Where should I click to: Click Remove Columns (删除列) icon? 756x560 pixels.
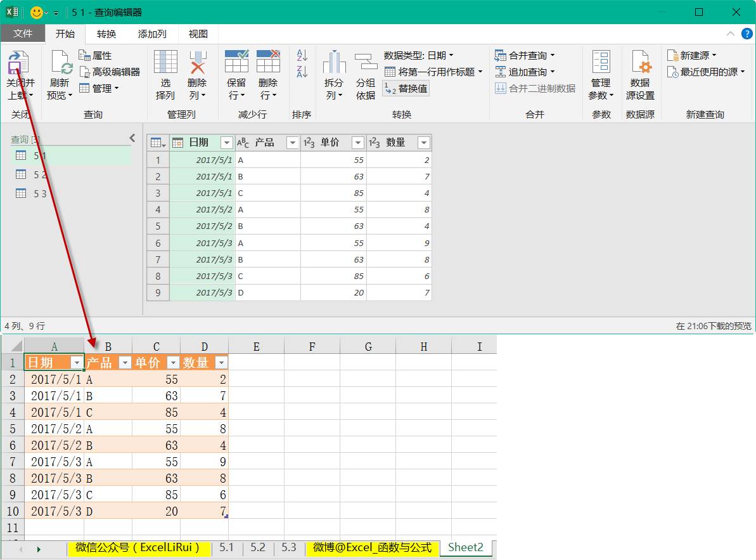[198, 62]
